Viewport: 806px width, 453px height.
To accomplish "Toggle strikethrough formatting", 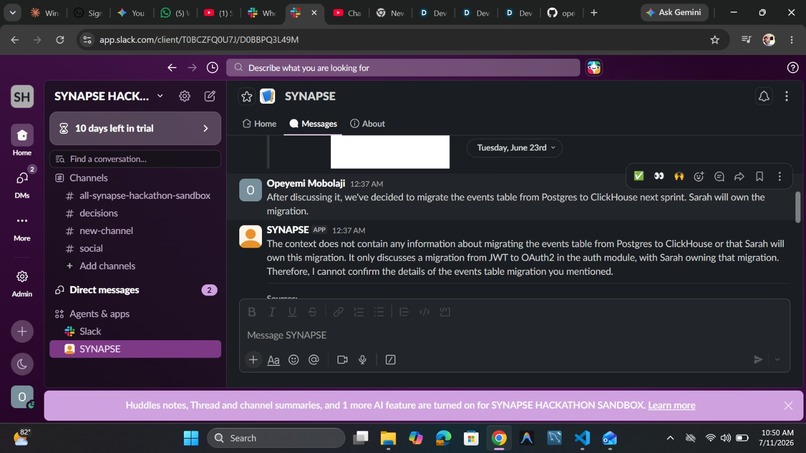I will [312, 312].
